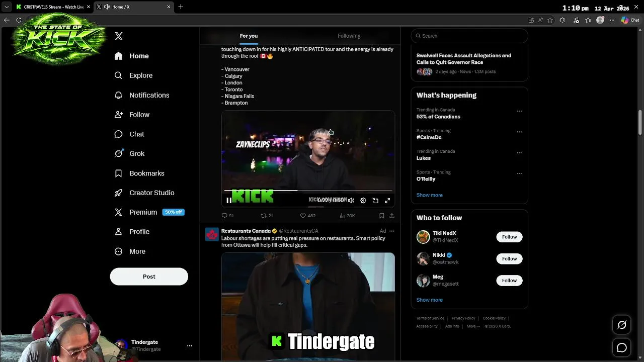Open Privacy Policy link
This screenshot has height=362, width=644.
(x=463, y=318)
